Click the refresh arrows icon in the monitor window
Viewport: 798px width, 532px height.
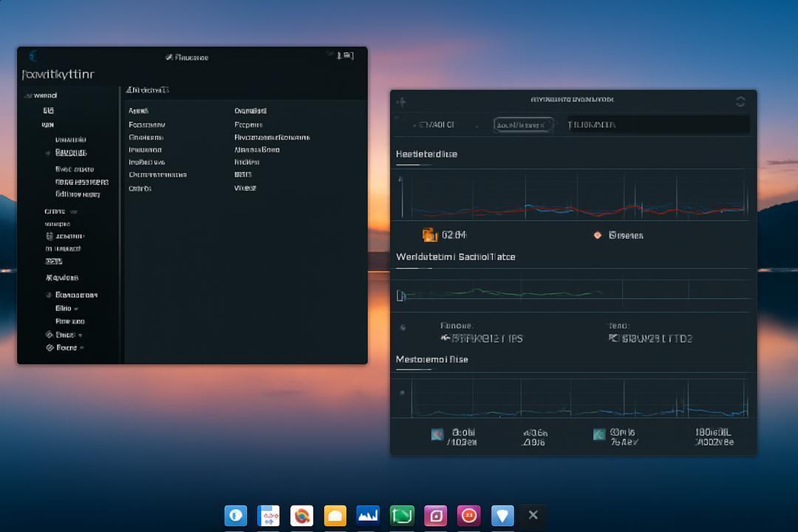tap(740, 102)
